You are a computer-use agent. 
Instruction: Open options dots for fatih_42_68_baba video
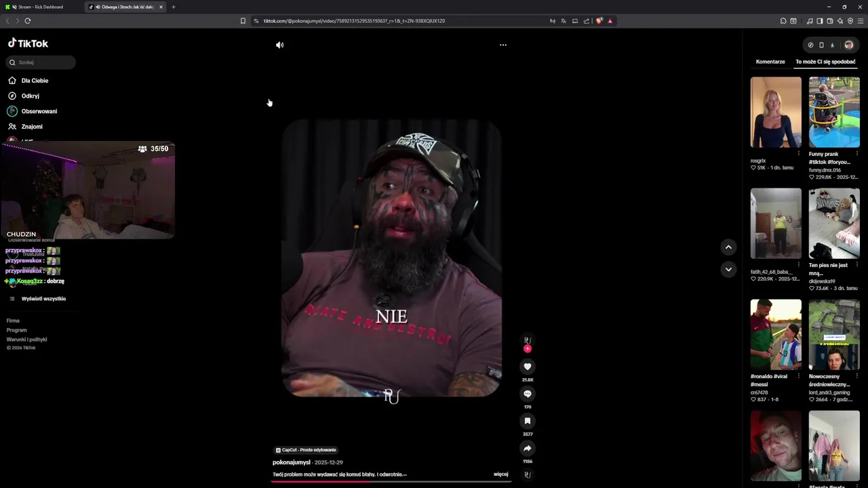pyautogui.click(x=798, y=265)
